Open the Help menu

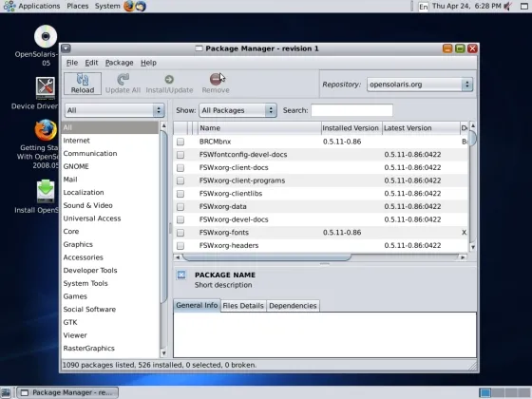point(148,63)
